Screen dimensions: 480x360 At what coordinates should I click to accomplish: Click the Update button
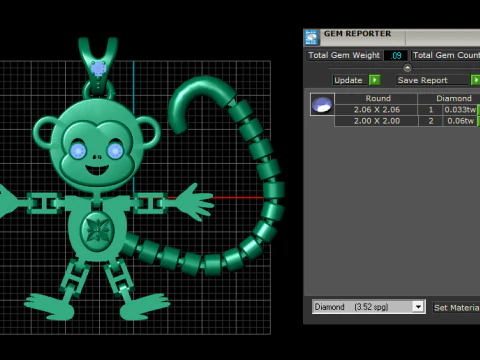coord(350,80)
